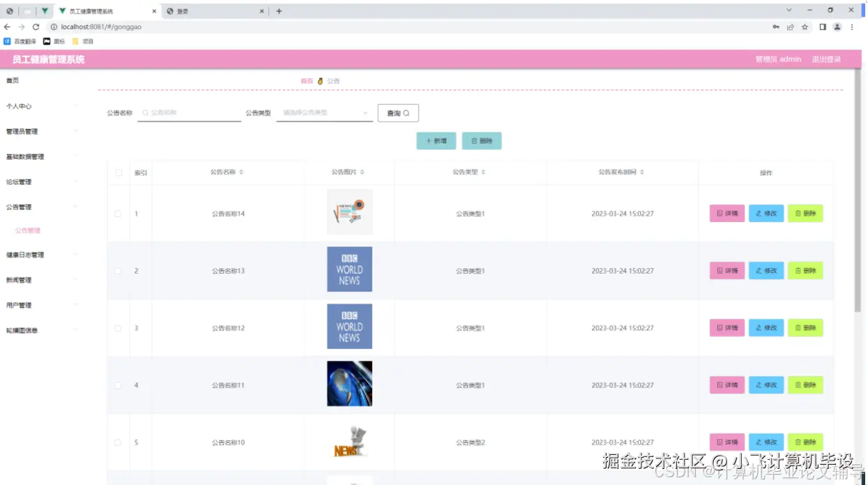Screen dimensions: 868x485
Task: Check the box for row 公告名称10
Action: 118,442
